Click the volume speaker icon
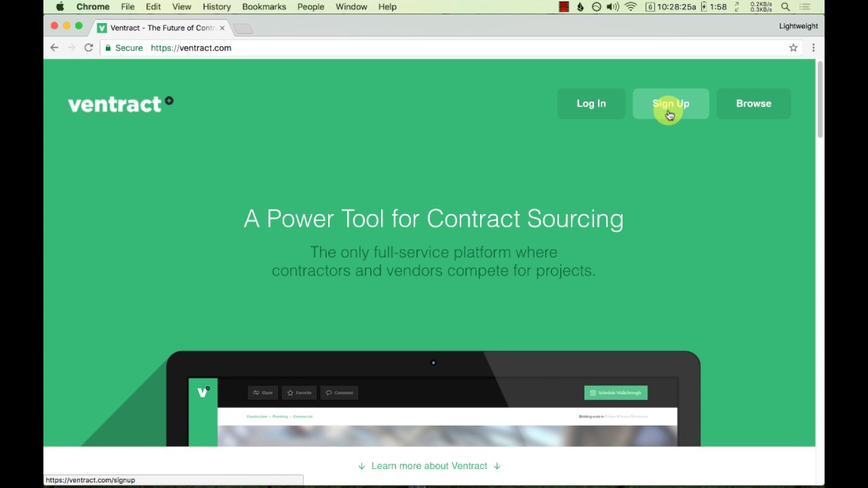The height and width of the screenshot is (488, 868). pos(613,7)
